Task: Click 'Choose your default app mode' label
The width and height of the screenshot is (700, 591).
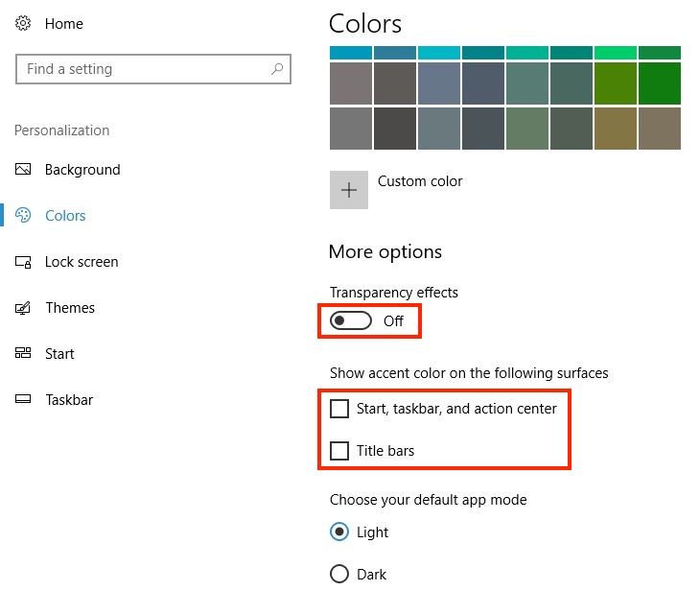Action: pyautogui.click(x=428, y=500)
